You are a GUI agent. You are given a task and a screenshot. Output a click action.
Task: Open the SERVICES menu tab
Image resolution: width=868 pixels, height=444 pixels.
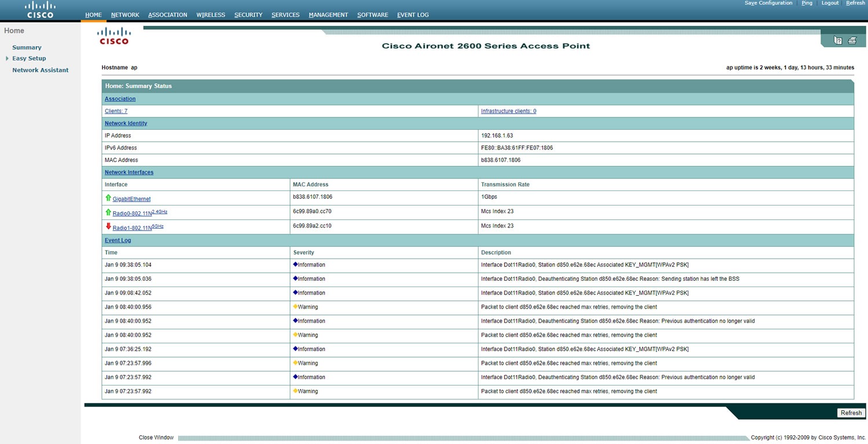pyautogui.click(x=285, y=15)
